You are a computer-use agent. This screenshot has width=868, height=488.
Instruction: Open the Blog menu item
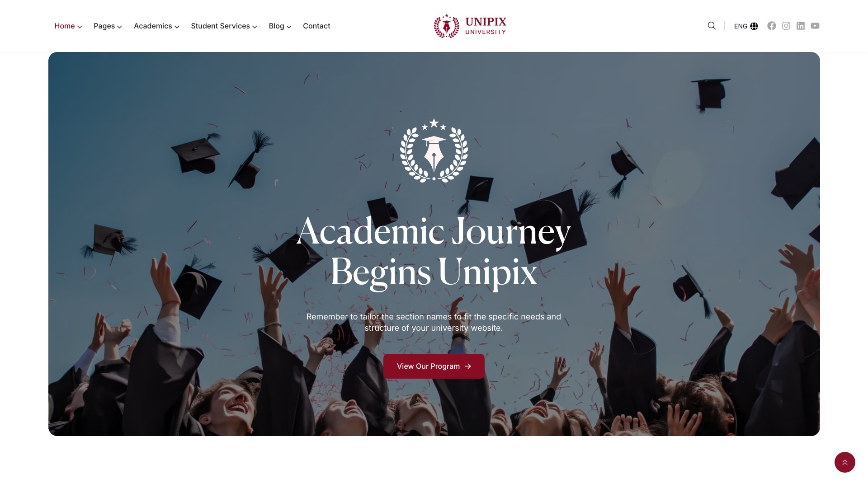tap(280, 26)
